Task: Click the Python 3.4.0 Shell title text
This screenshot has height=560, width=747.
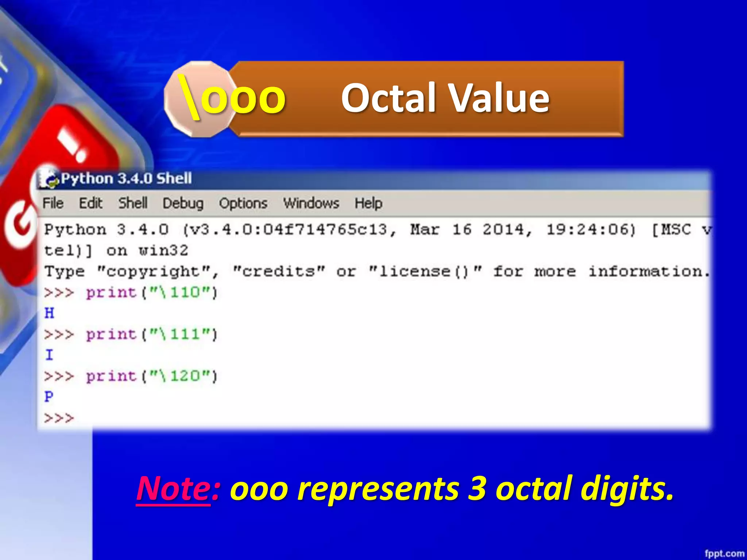Action: click(x=126, y=179)
